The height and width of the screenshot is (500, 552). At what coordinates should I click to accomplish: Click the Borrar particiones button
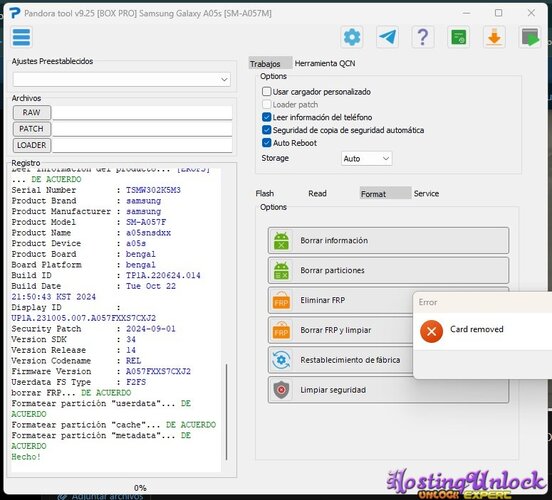388,270
